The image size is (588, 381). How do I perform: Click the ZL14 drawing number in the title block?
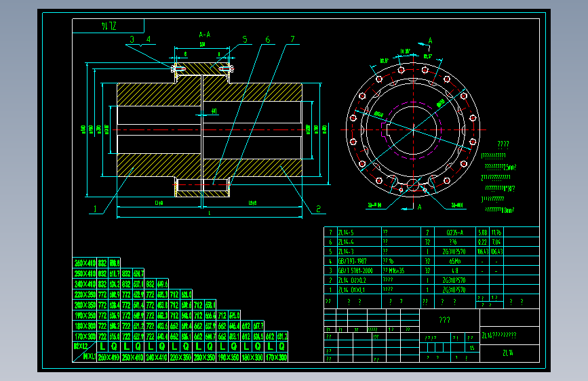point(508,353)
